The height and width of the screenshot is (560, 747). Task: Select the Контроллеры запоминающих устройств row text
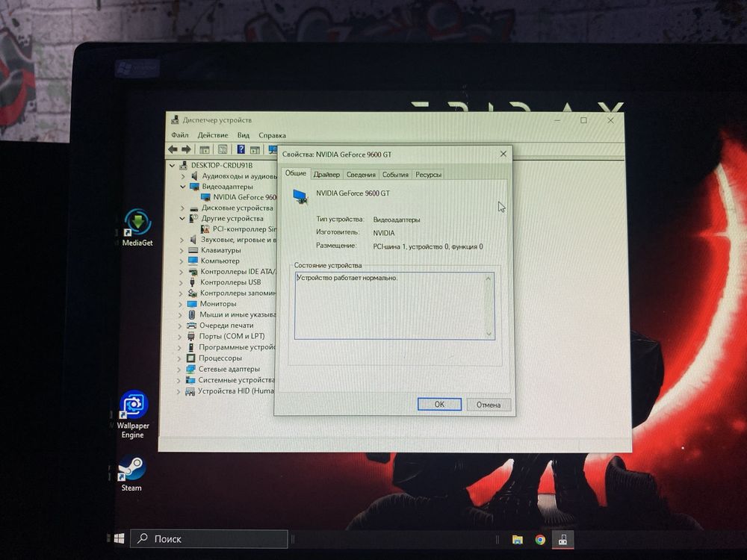tap(238, 293)
